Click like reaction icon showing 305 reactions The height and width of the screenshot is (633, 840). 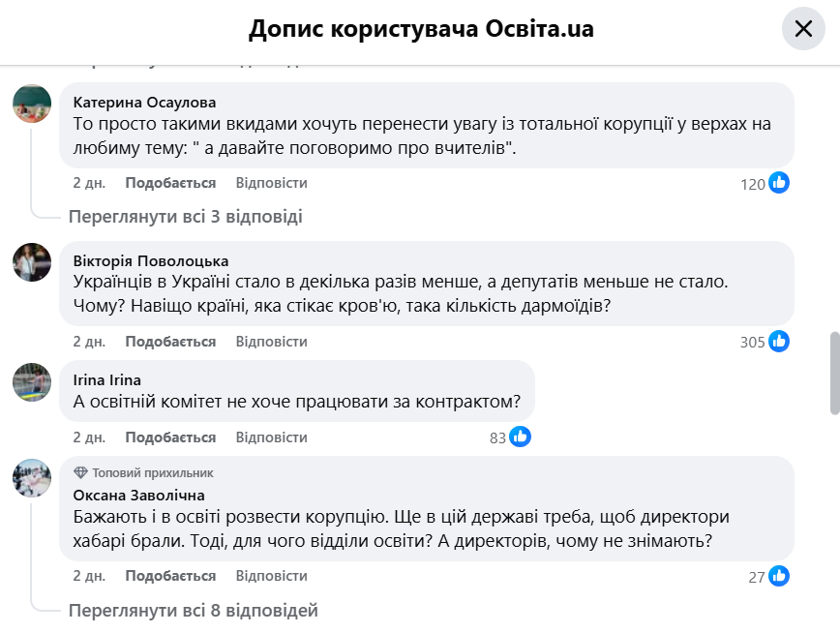pos(779,341)
